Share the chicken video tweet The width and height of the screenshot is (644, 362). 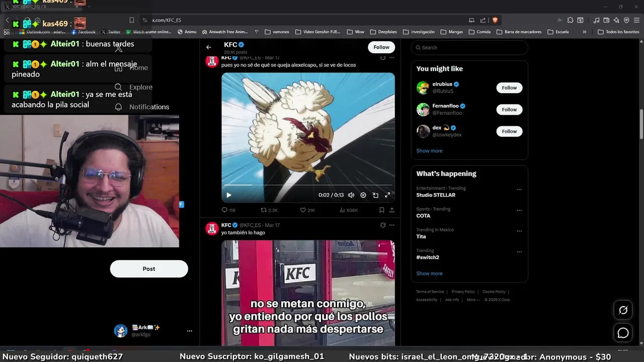pos(392,210)
